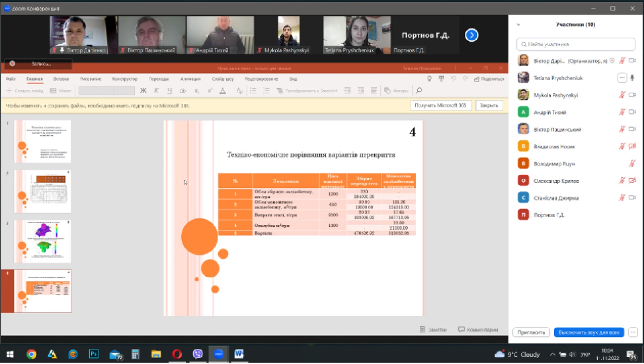Open more options for Tetiana Pryshcheniuk

(622, 78)
